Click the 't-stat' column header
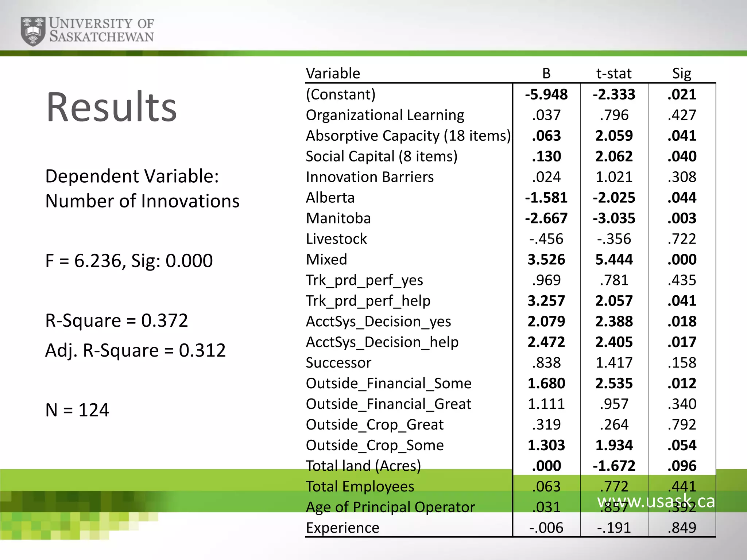 614,73
